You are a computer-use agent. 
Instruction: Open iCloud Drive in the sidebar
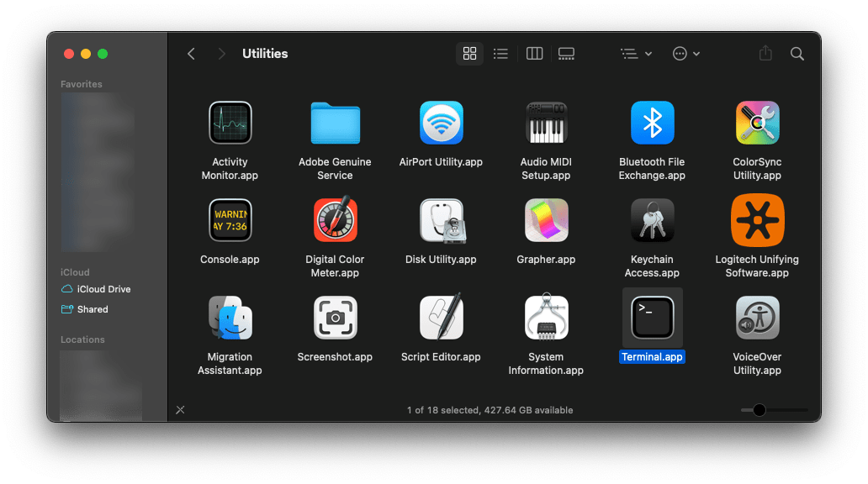103,289
